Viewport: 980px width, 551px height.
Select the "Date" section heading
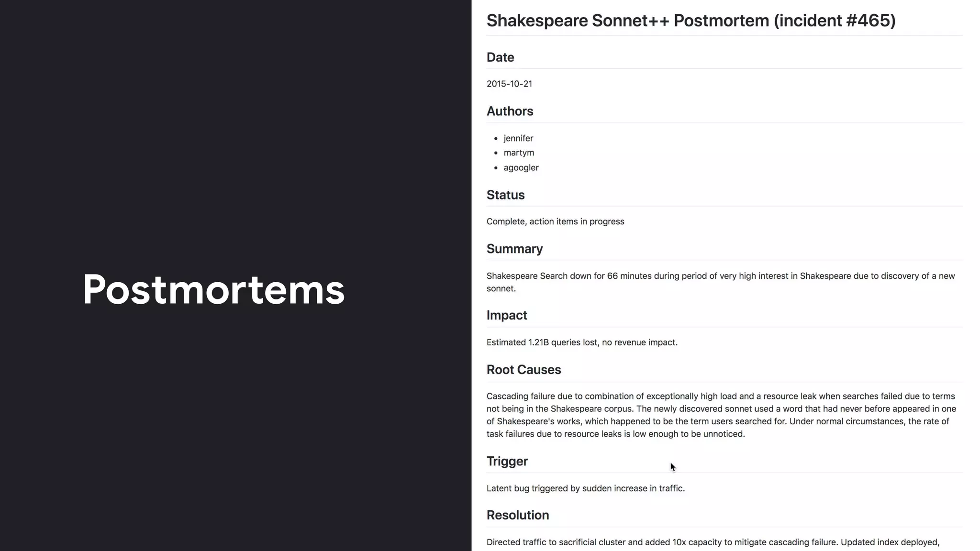[x=500, y=57]
